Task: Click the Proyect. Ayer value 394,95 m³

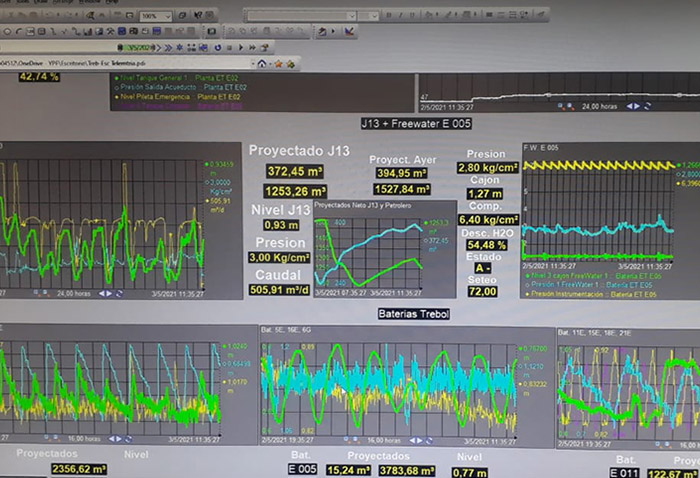Action: pyautogui.click(x=401, y=173)
